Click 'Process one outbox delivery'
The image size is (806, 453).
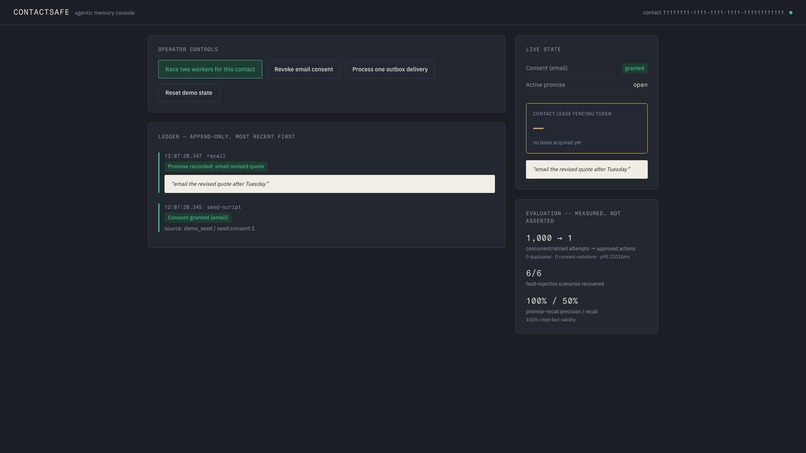pyautogui.click(x=390, y=69)
